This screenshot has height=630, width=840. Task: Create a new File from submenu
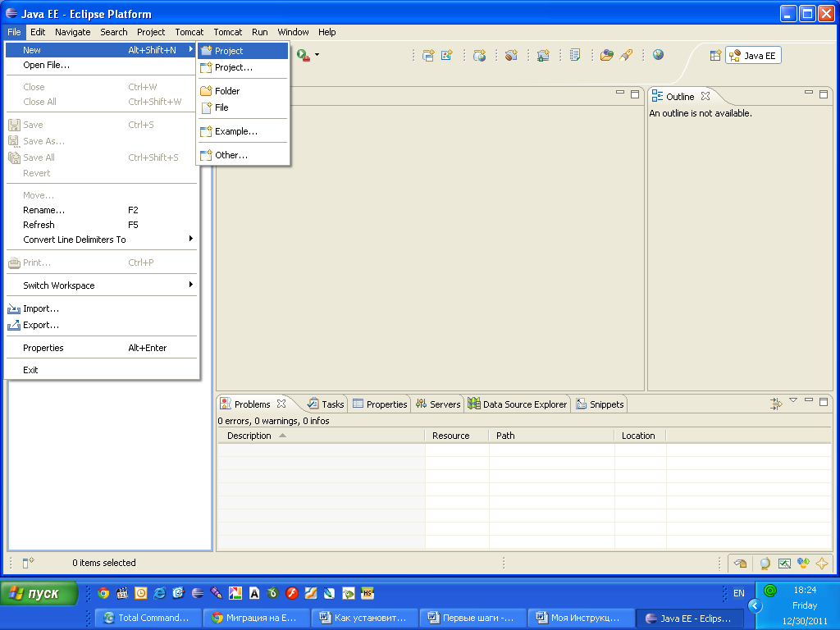click(243, 107)
